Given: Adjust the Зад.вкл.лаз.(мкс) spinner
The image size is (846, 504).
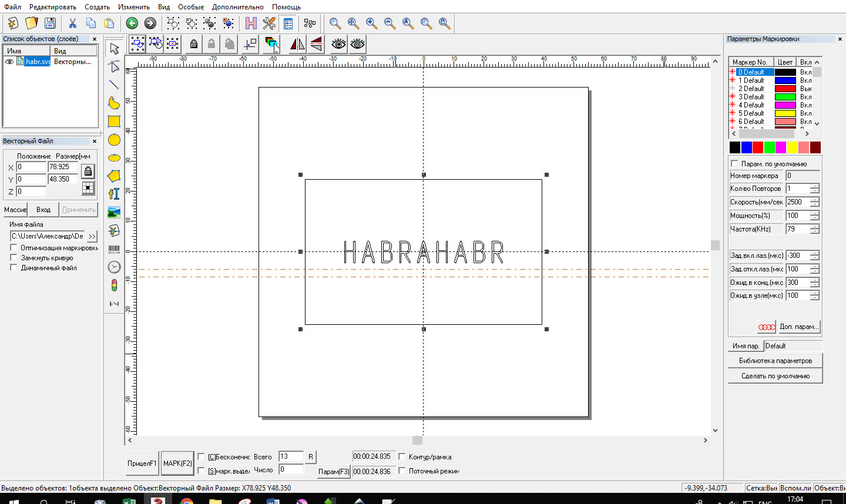Looking at the screenshot, I should (x=815, y=256).
